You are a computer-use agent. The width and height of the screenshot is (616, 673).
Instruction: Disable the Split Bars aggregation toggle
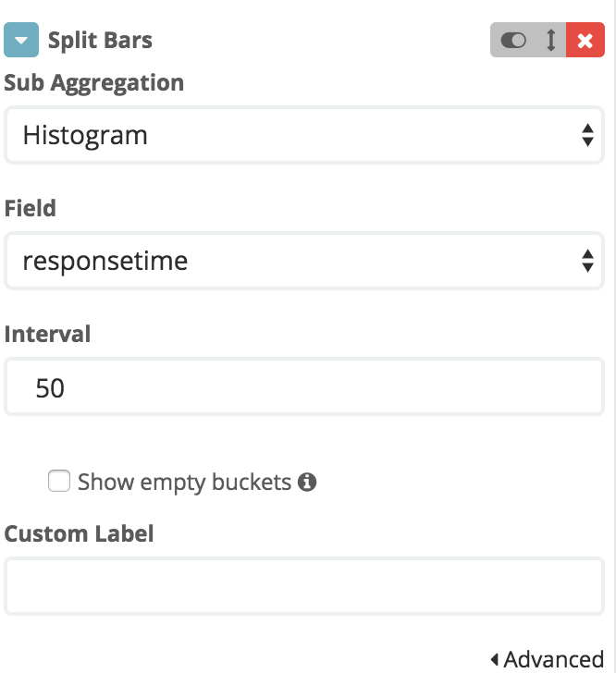coord(513,41)
